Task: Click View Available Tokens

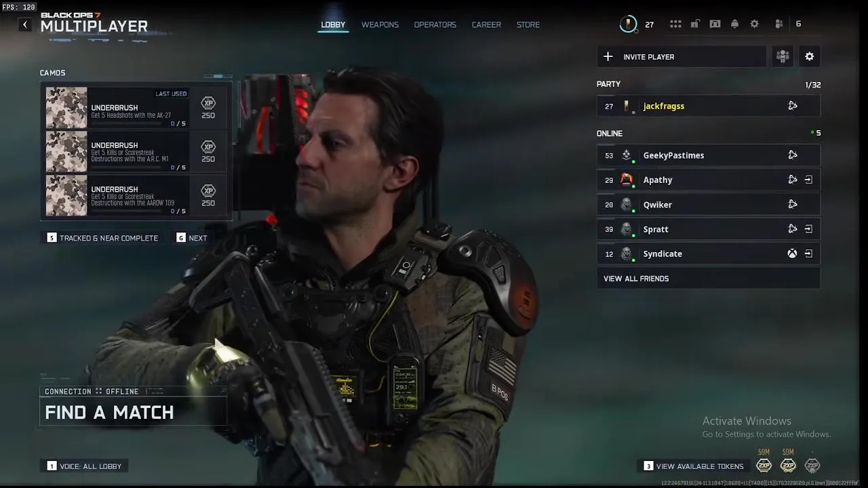Action: [x=694, y=466]
